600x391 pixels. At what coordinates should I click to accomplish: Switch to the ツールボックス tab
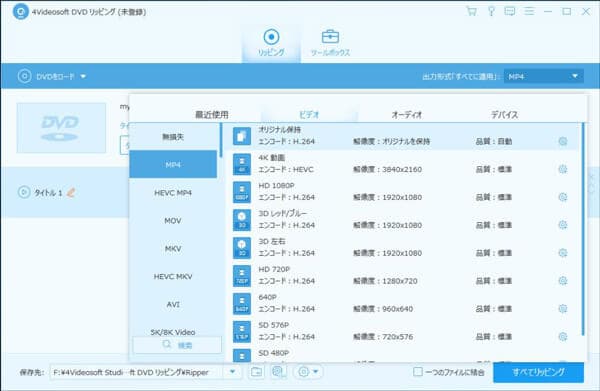[x=330, y=43]
